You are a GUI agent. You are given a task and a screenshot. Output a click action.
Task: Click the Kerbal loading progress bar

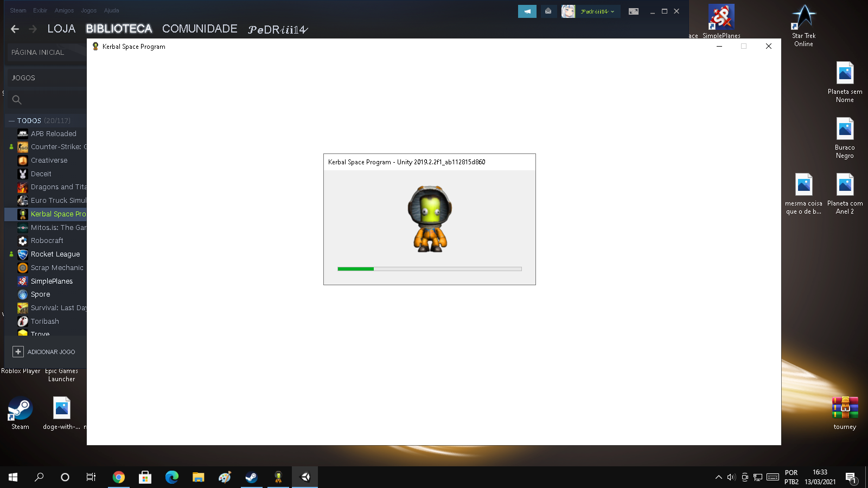tap(429, 269)
